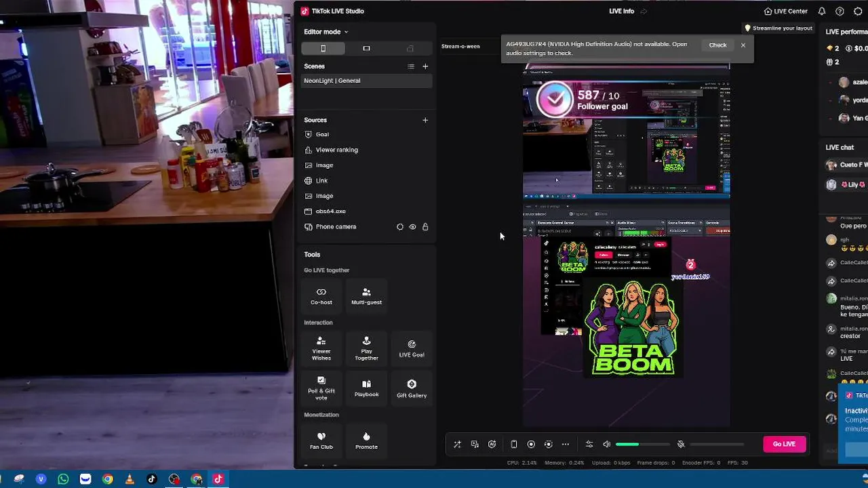868x488 pixels.
Task: Adjust the microphone volume slider
Action: (x=717, y=445)
